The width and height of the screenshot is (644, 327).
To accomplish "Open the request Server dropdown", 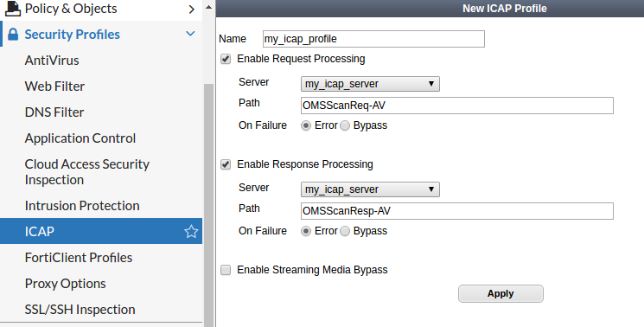I will tap(370, 84).
